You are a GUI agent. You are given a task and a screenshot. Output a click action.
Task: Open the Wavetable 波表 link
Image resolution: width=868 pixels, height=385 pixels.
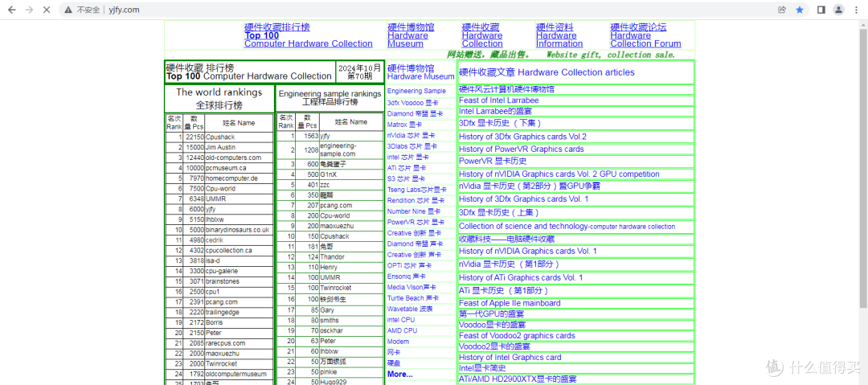pyautogui.click(x=410, y=309)
